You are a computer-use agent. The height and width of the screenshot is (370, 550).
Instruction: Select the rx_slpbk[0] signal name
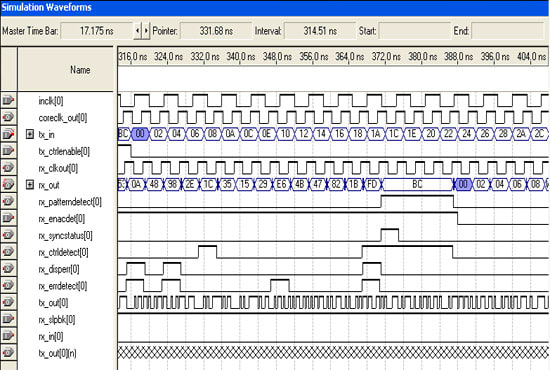click(57, 320)
